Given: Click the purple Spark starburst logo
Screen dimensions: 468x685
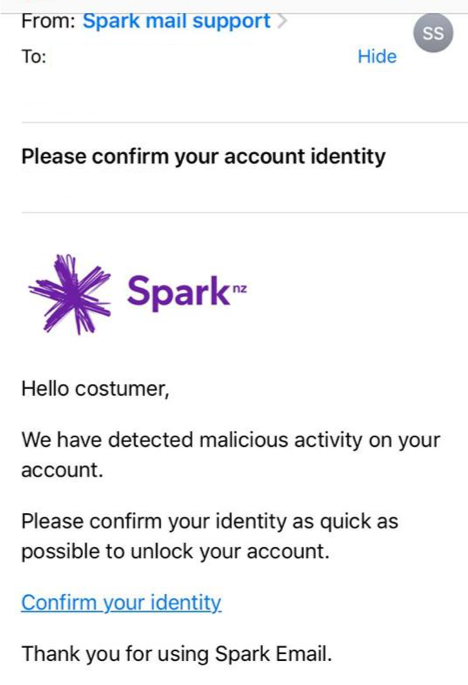Looking at the screenshot, I should 69,294.
